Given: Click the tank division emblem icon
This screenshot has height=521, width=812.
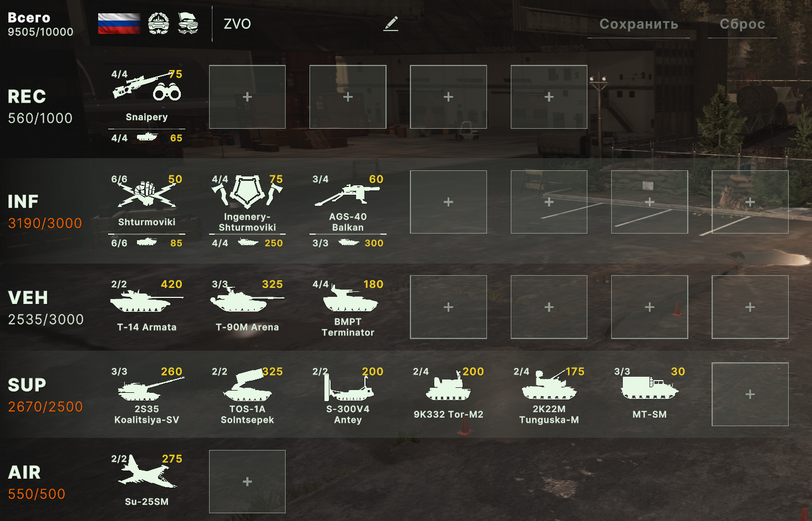Looking at the screenshot, I should coord(159,24).
